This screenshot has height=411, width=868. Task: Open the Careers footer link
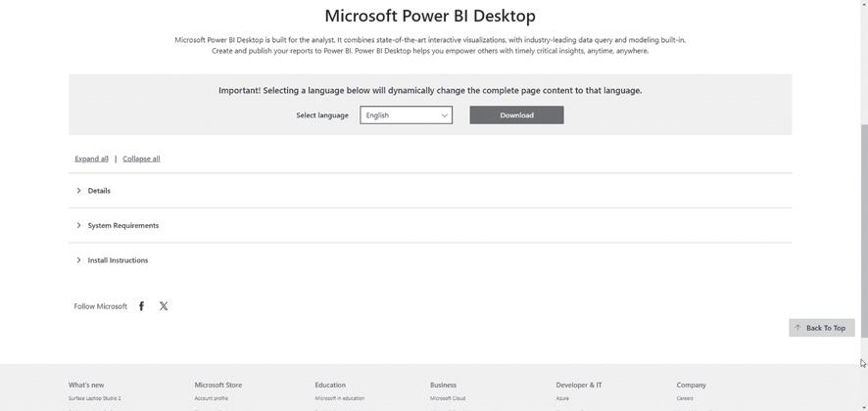(684, 398)
